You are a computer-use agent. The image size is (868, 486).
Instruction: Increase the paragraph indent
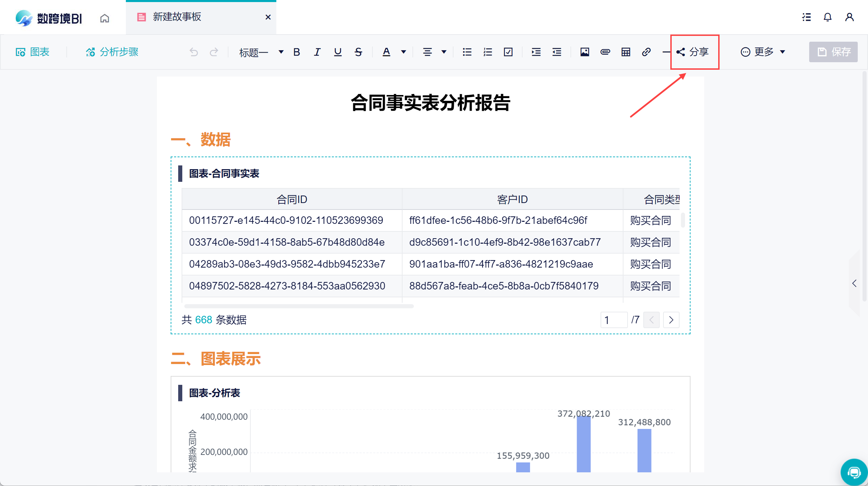tap(536, 52)
